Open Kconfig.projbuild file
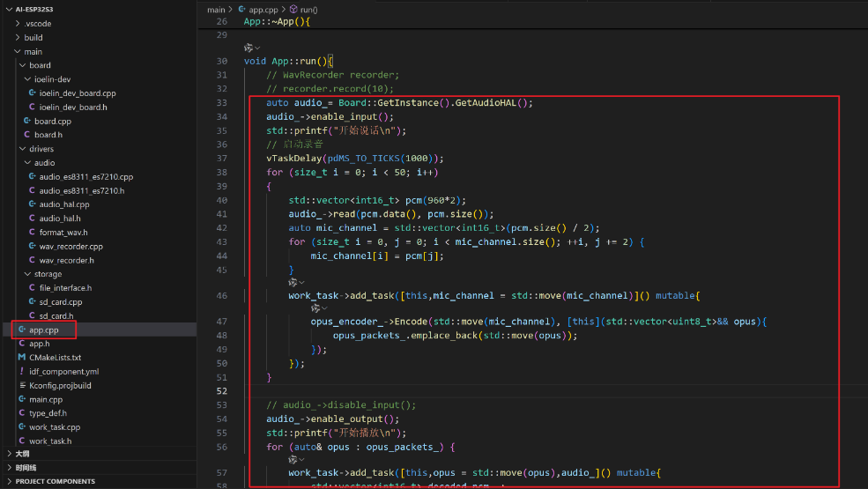The width and height of the screenshot is (868, 489). click(x=60, y=385)
